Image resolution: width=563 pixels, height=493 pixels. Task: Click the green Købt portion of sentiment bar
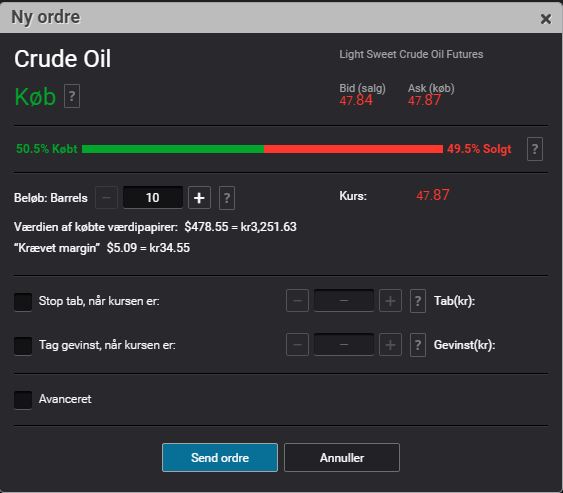(173, 149)
